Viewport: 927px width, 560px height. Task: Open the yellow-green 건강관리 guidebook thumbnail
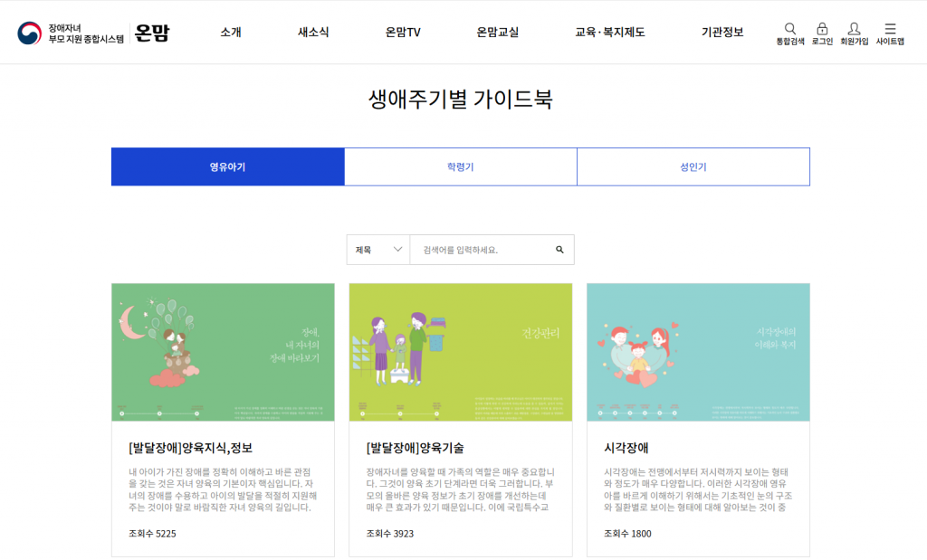coord(461,352)
